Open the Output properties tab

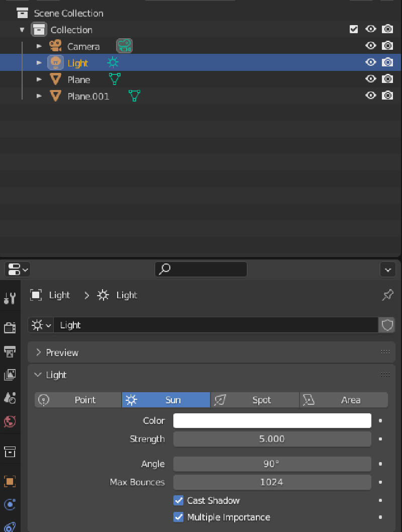point(10,351)
